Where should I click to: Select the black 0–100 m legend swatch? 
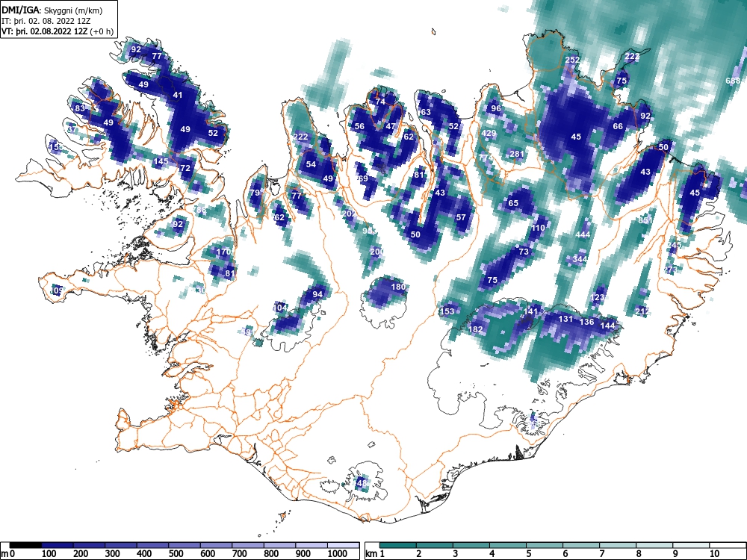(x=25, y=545)
